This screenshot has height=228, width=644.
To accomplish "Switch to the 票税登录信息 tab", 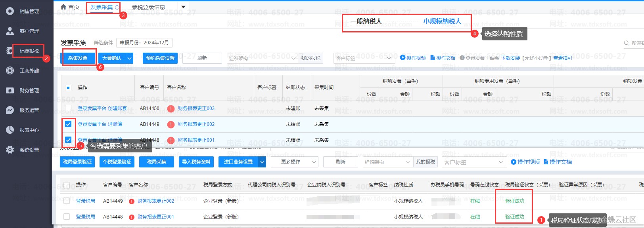I will [x=148, y=7].
